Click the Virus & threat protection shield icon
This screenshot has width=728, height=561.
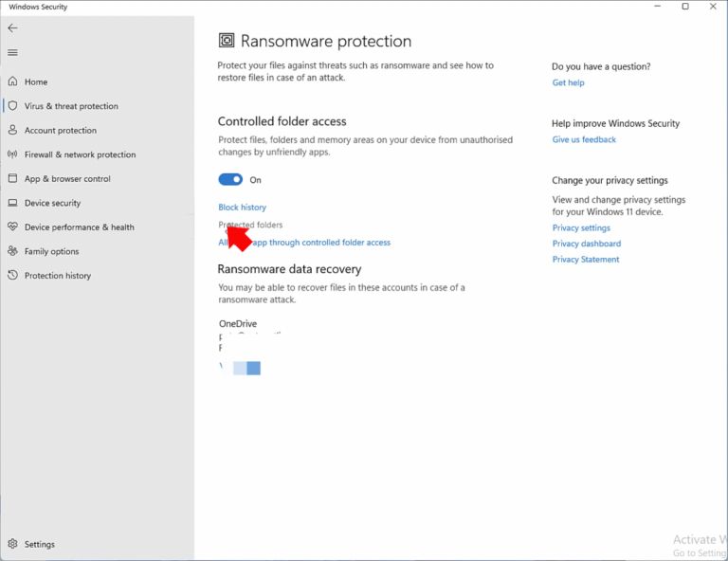click(13, 106)
